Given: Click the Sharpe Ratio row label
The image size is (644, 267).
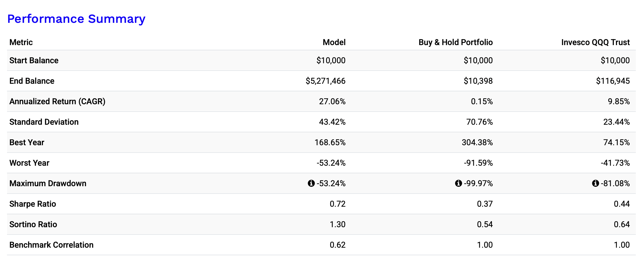Looking at the screenshot, I should (32, 204).
